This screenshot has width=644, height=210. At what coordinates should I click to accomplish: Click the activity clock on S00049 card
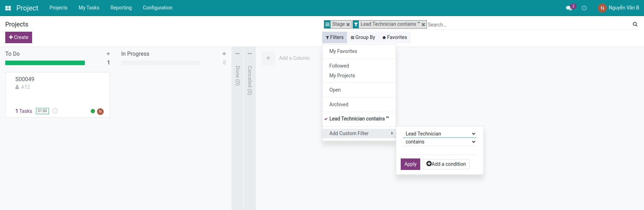click(55, 111)
